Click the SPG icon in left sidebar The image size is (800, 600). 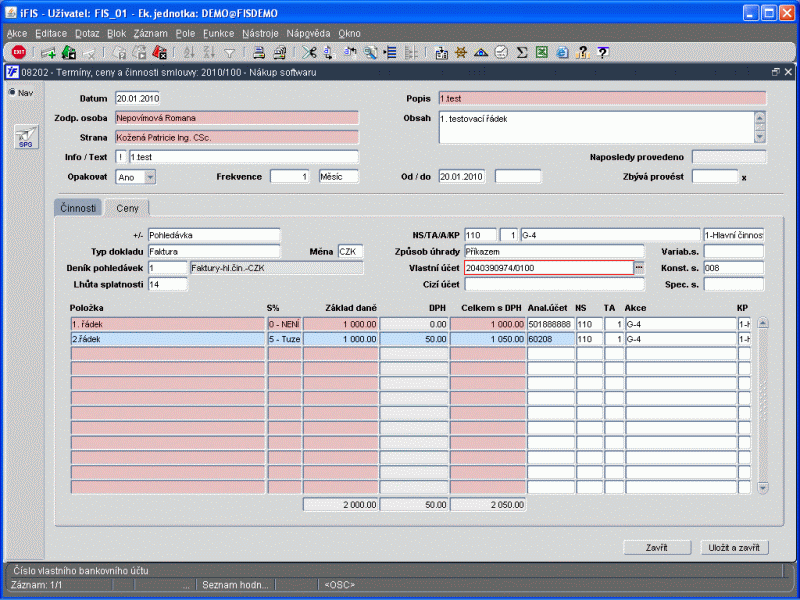pos(25,139)
